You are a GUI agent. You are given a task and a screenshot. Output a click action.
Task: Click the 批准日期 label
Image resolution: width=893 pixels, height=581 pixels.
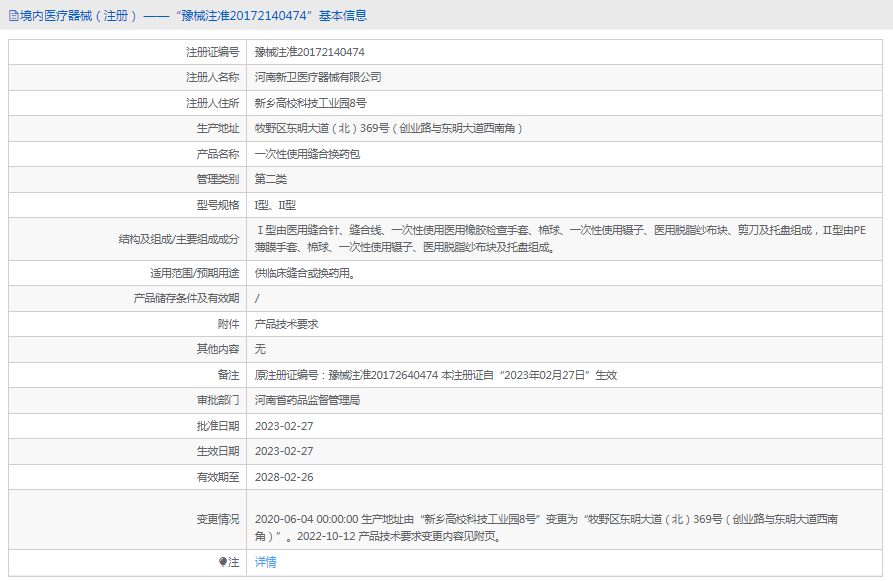(218, 426)
